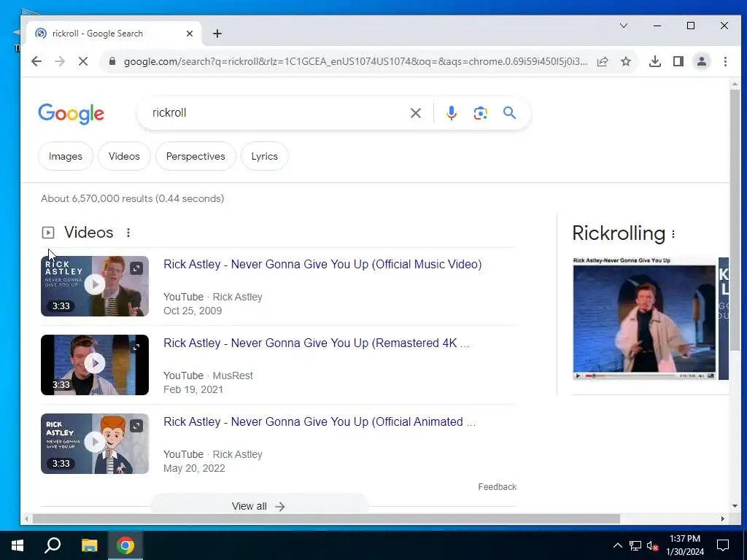Click the Google logo
The image size is (747, 560).
(71, 113)
